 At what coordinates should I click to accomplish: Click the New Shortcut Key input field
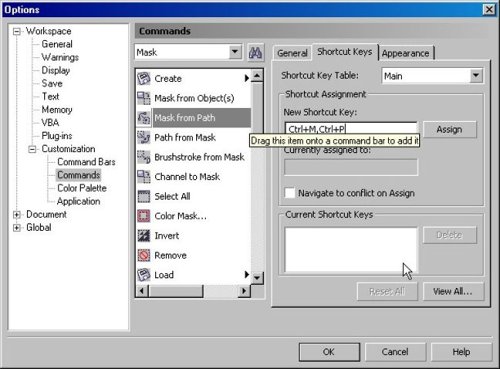pos(351,129)
